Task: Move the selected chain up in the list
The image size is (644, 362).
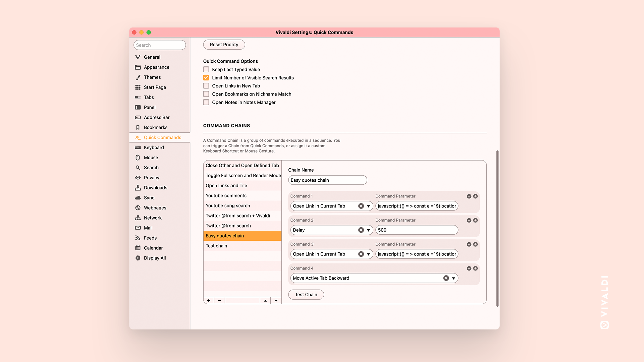Action: pyautogui.click(x=265, y=301)
